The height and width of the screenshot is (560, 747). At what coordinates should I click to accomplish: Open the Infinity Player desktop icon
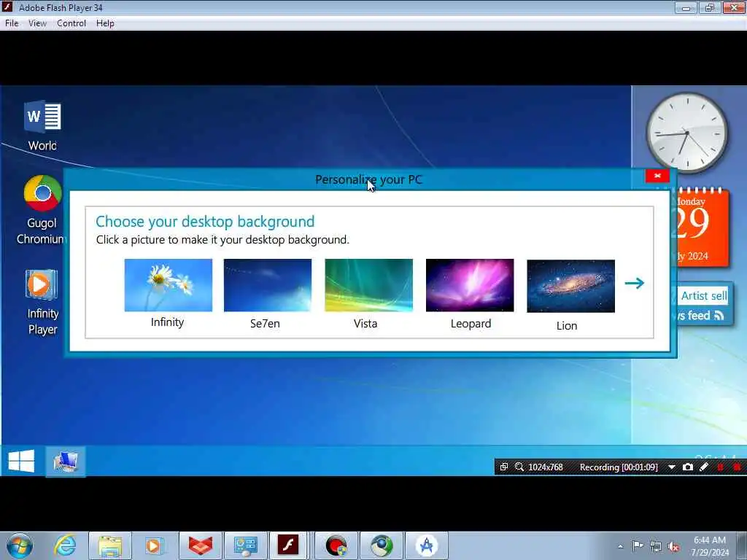[x=42, y=302]
